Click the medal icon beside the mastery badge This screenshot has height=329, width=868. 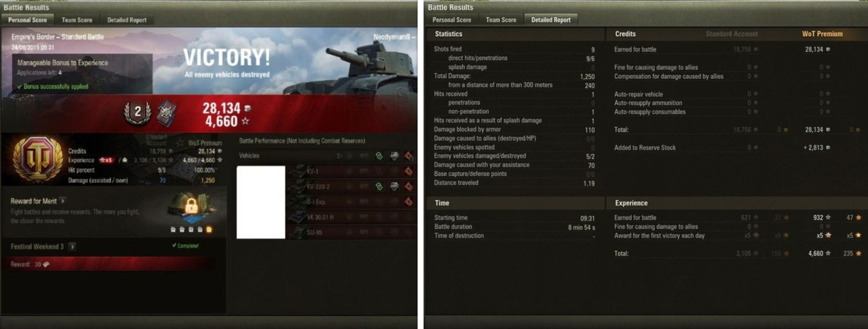166,113
